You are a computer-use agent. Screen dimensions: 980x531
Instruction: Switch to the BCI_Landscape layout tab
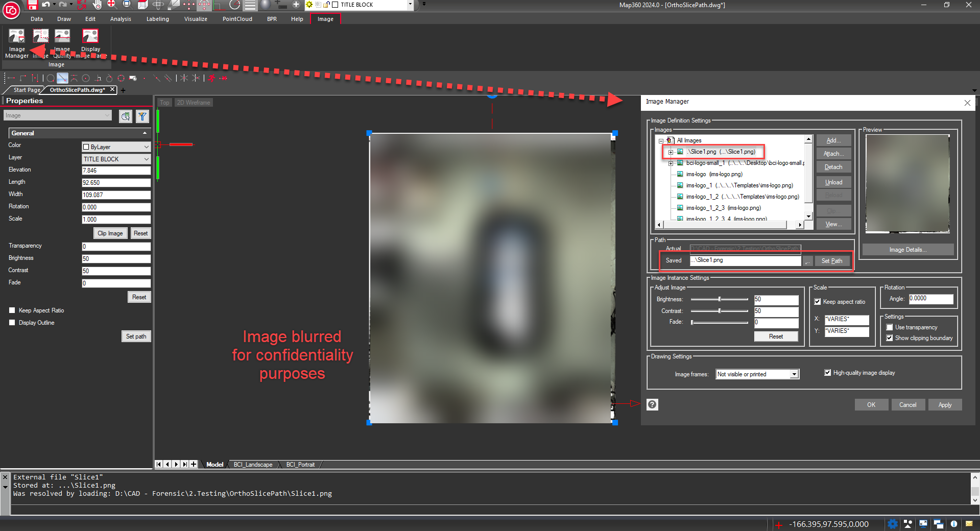(253, 465)
